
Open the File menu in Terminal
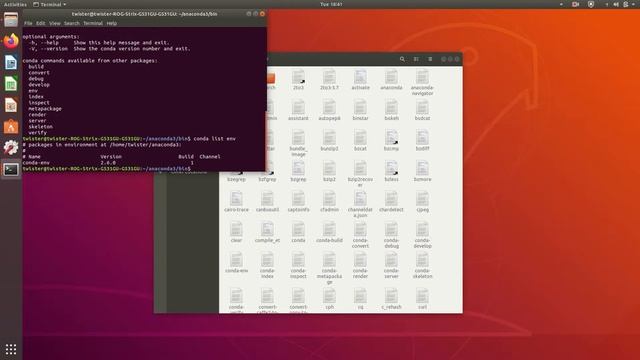28,23
